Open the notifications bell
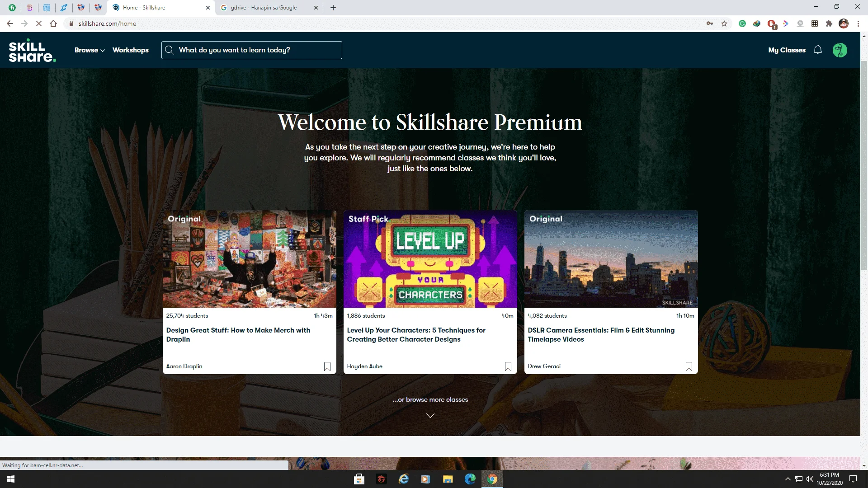This screenshot has height=488, width=868. [817, 50]
